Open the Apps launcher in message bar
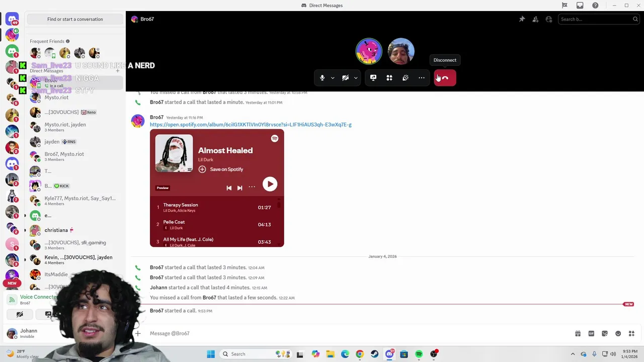 click(x=631, y=333)
